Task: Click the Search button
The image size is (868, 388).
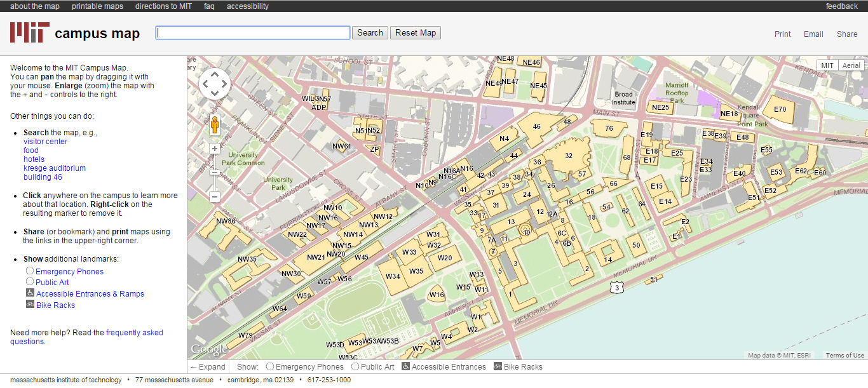Action: pos(370,33)
